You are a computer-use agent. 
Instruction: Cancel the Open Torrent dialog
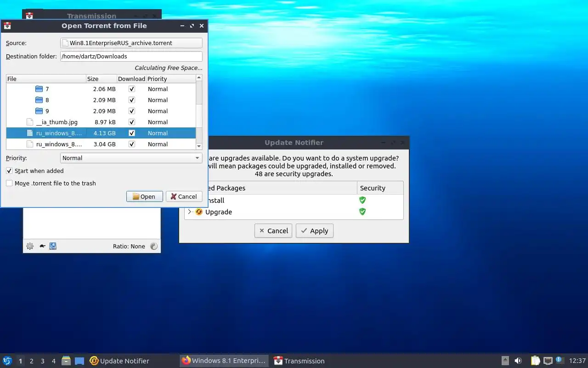coord(184,196)
